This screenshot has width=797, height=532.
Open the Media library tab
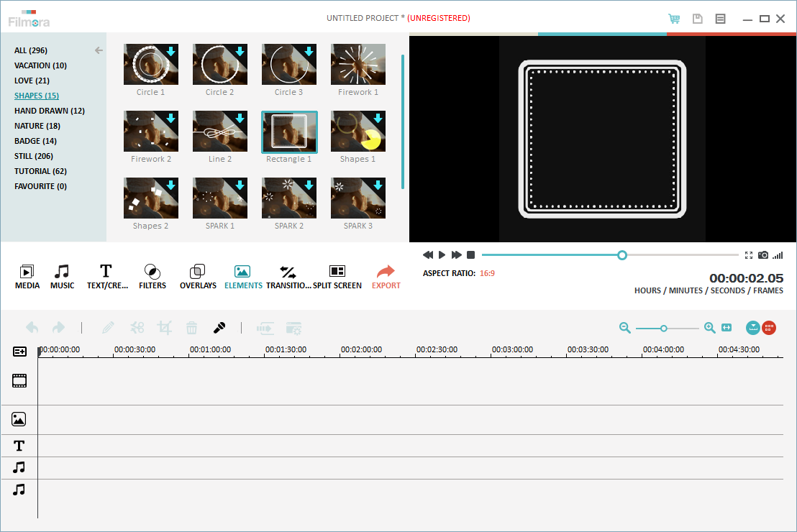[x=27, y=276]
